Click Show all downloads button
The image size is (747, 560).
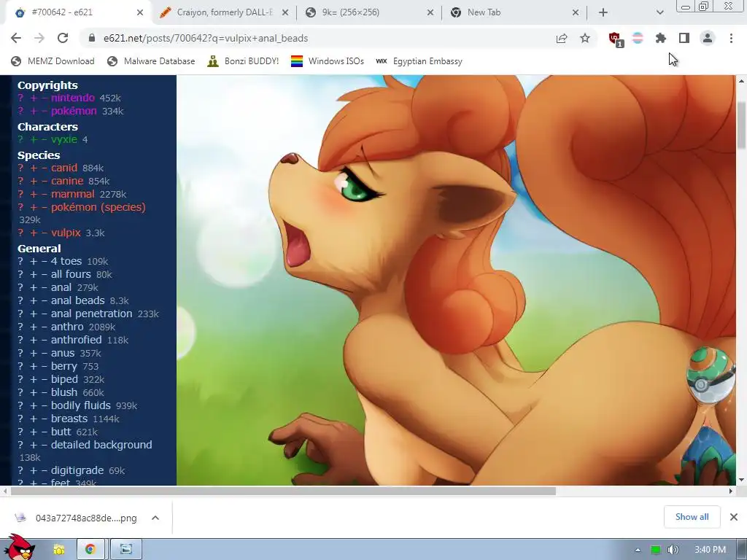692,517
